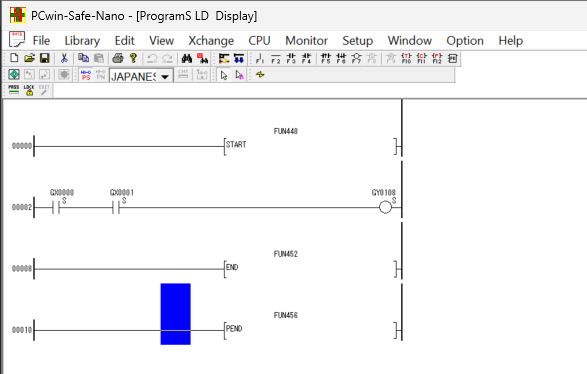This screenshot has width=587, height=374.
Task: Open the Monitor menu
Action: [306, 40]
